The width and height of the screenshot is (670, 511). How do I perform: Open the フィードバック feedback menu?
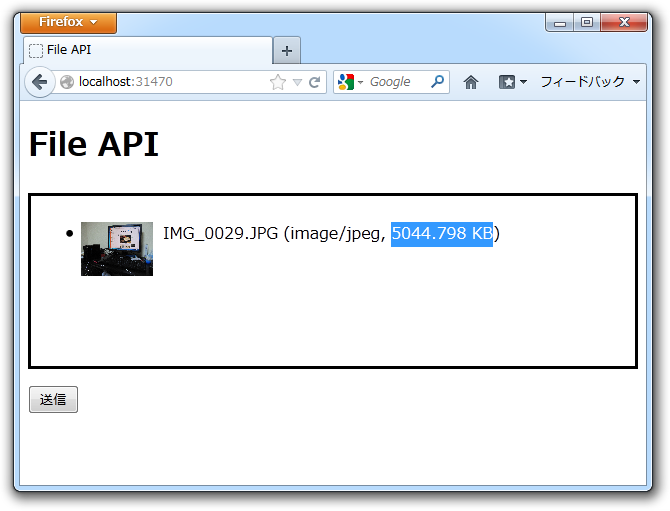(x=590, y=82)
